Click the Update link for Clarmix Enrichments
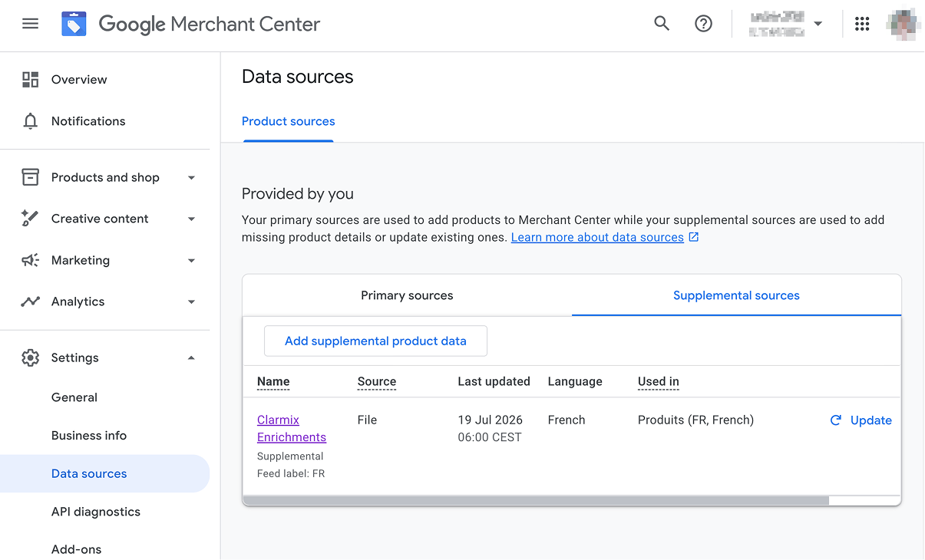 coord(871,420)
